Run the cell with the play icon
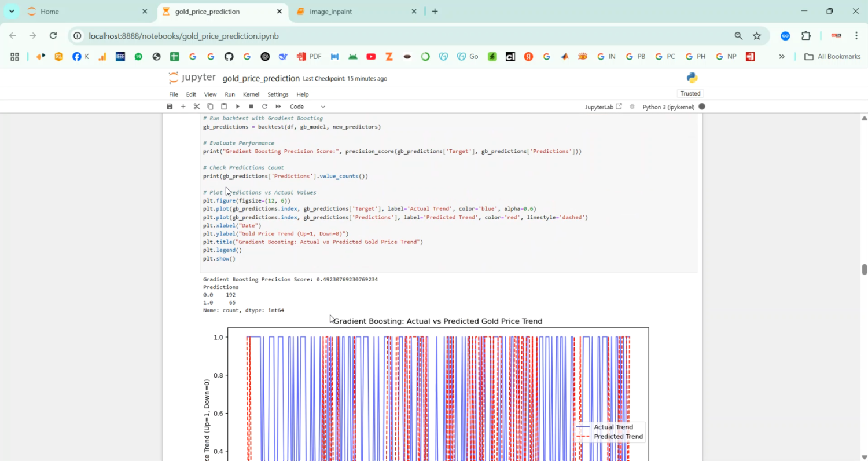Screen dimensions: 868x461 coord(237,107)
